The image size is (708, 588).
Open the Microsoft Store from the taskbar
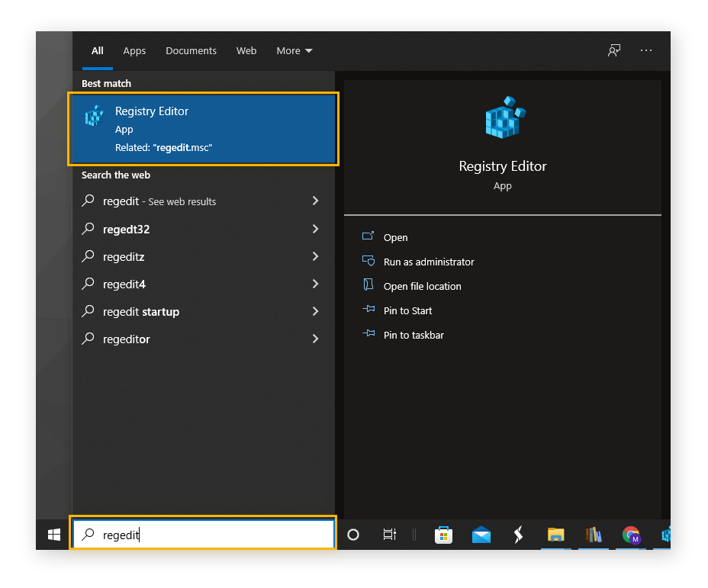[443, 535]
